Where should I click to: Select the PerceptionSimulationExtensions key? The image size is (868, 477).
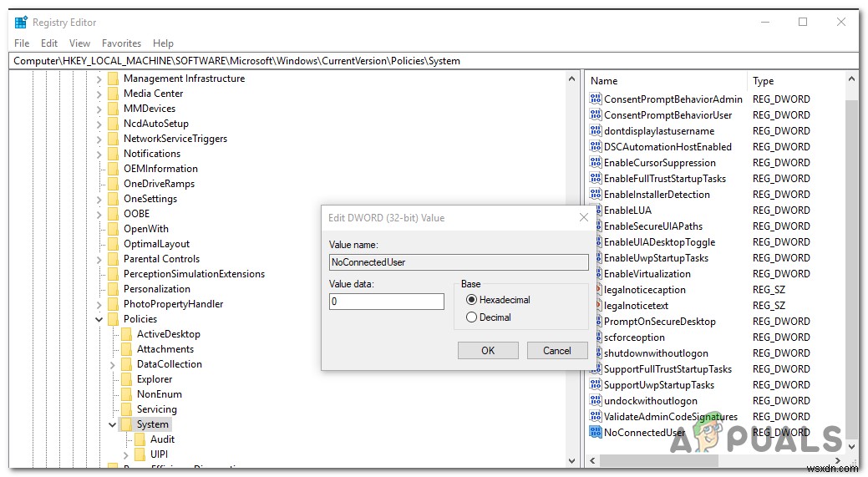pyautogui.click(x=194, y=274)
